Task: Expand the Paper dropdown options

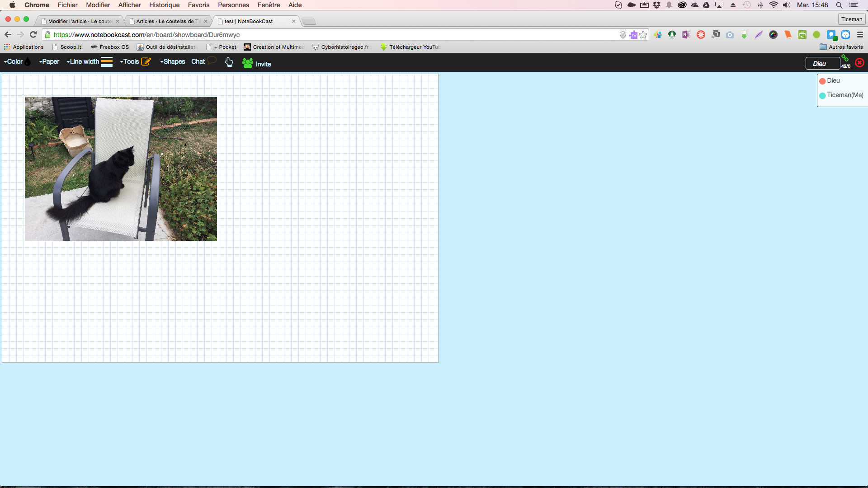Action: 49,61
